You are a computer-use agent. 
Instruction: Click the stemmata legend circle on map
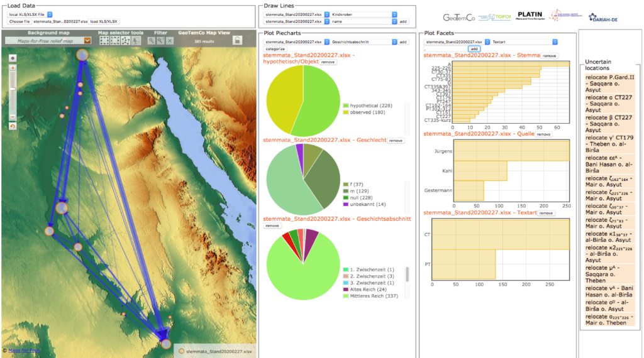click(x=181, y=352)
